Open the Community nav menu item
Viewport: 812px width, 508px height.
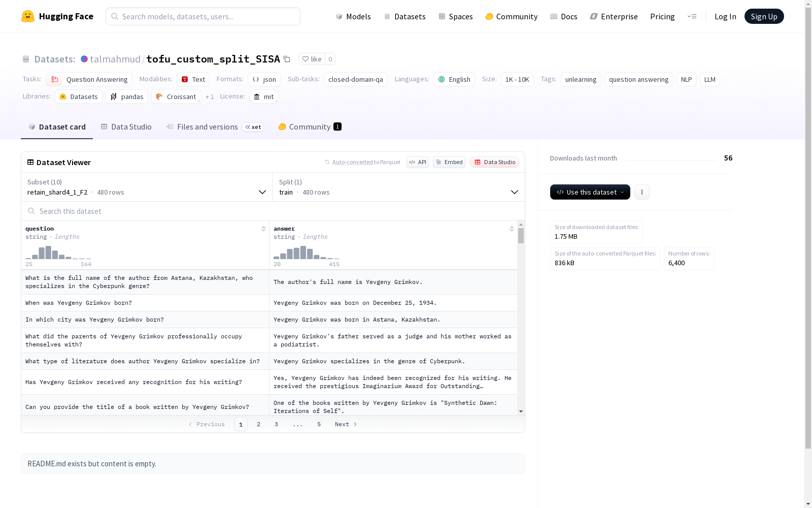click(511, 16)
